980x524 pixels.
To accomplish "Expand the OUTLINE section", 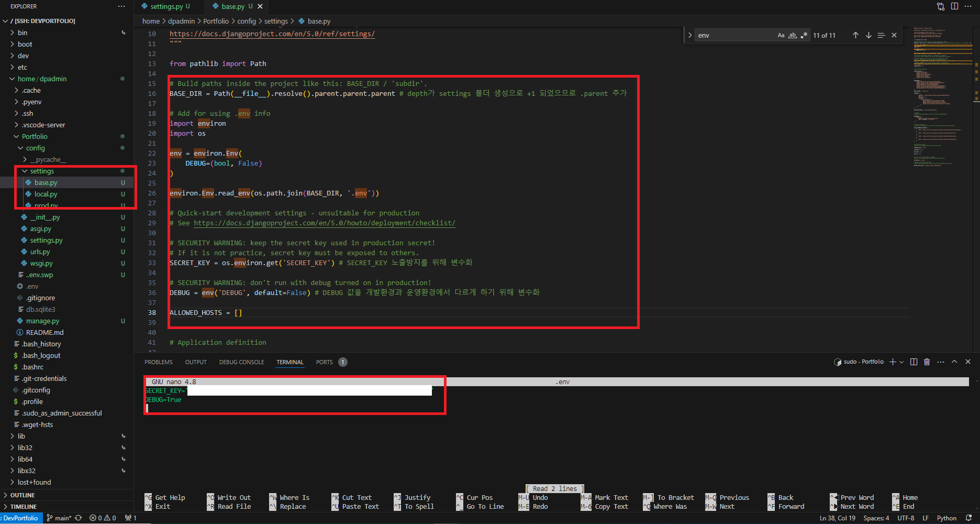I will click(x=23, y=495).
